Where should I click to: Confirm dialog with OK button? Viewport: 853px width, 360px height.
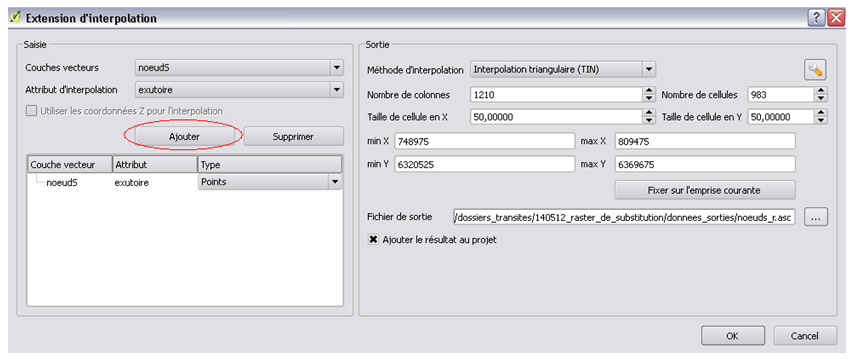tap(732, 336)
